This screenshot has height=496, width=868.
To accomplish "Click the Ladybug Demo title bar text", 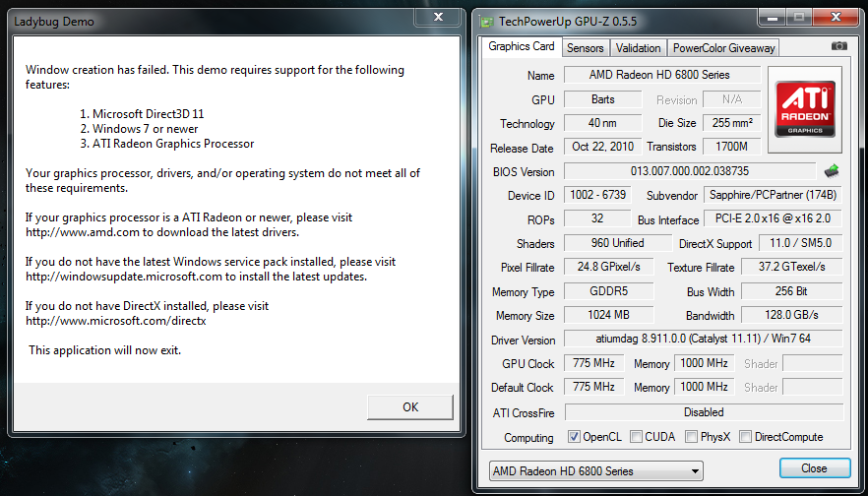I will pyautogui.click(x=54, y=22).
